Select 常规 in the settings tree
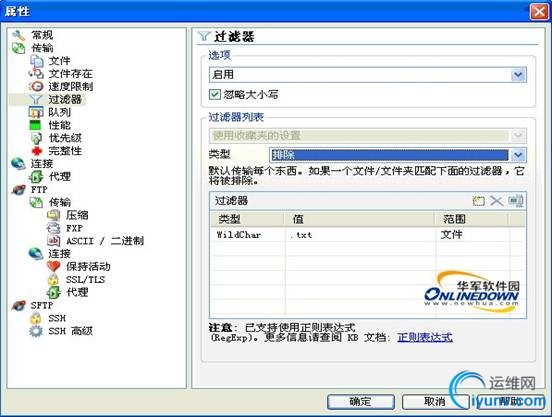 click(42, 35)
